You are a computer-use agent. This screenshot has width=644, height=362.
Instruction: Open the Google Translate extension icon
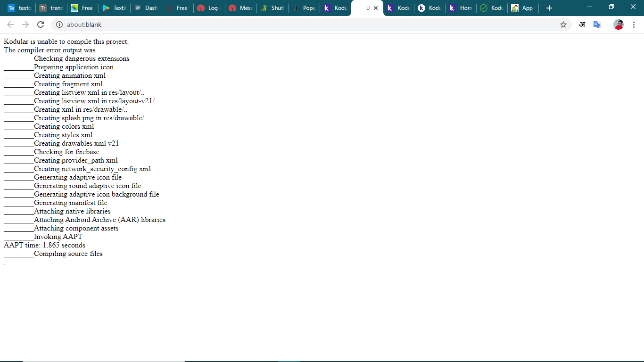pos(597,25)
